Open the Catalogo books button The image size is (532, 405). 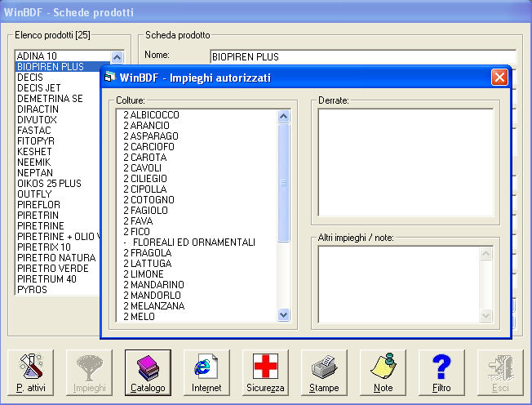coord(148,373)
